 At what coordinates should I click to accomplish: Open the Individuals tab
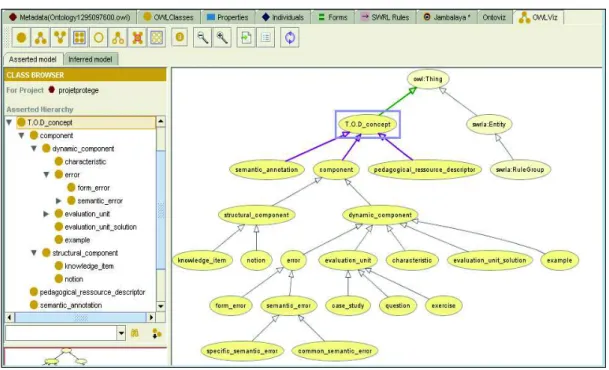pos(283,17)
